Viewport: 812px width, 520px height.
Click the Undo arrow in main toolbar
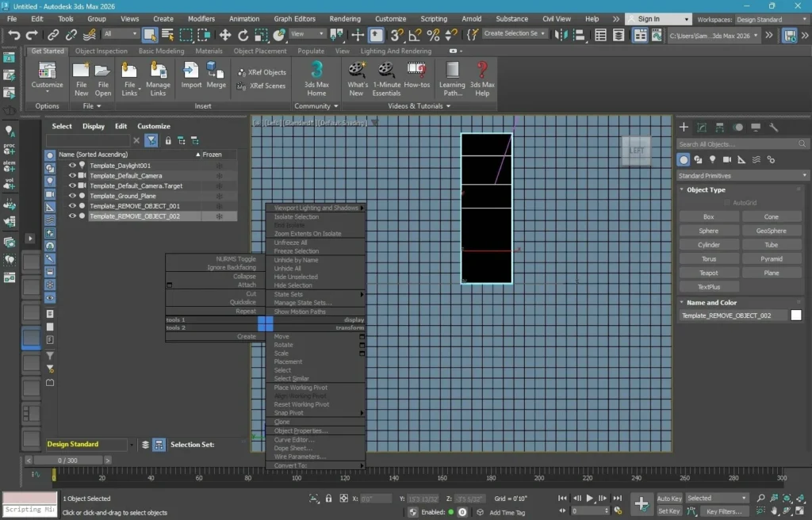(x=14, y=35)
